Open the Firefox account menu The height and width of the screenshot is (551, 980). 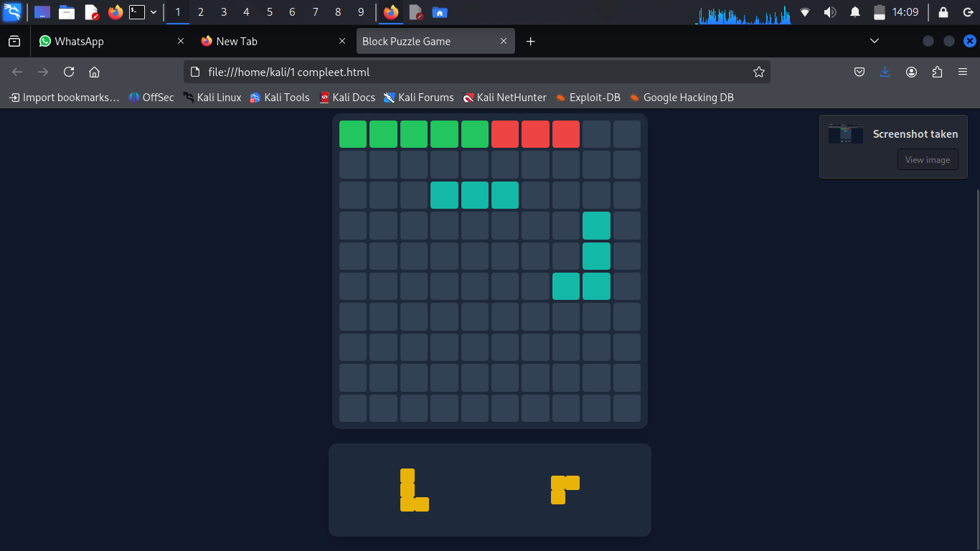pyautogui.click(x=911, y=72)
